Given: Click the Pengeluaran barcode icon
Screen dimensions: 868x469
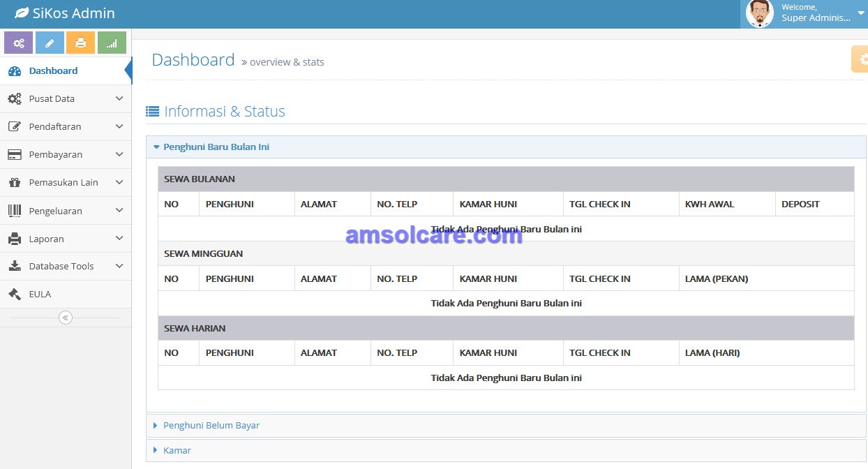Looking at the screenshot, I should point(15,211).
